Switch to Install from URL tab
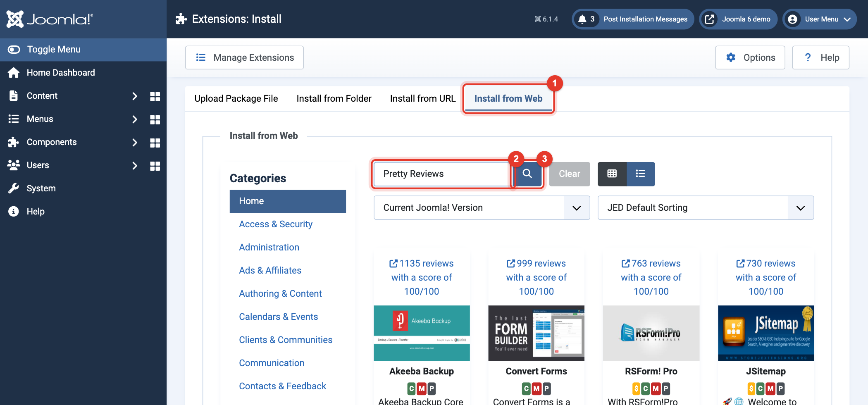 [423, 98]
